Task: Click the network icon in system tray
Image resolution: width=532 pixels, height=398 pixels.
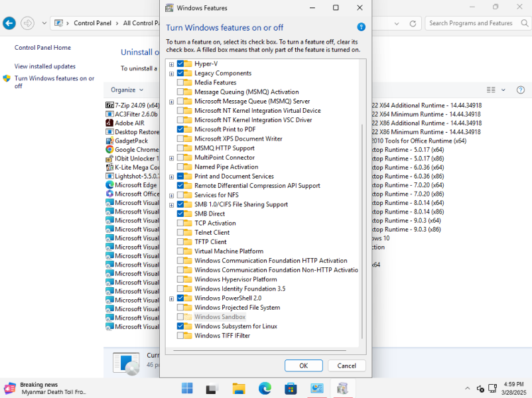Action: (492, 388)
